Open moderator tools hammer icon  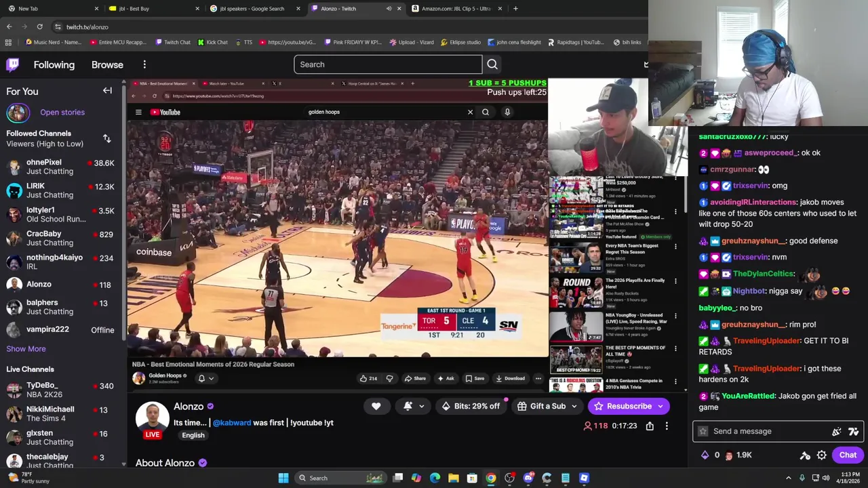pos(805,455)
